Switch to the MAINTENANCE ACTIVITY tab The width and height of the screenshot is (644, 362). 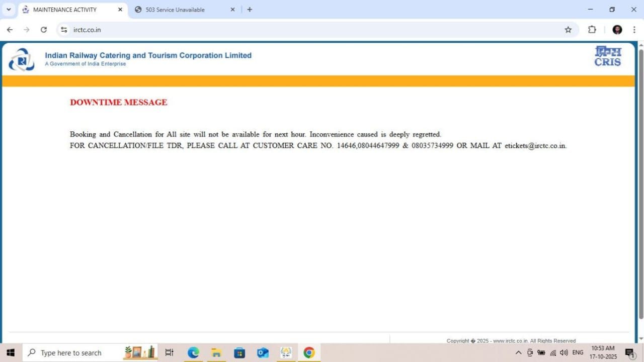[72, 10]
